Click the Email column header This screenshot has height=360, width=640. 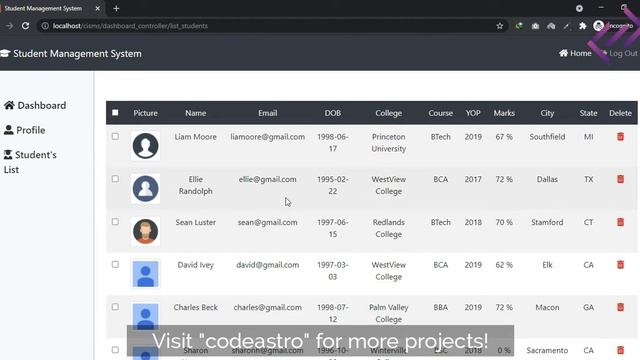tap(267, 113)
